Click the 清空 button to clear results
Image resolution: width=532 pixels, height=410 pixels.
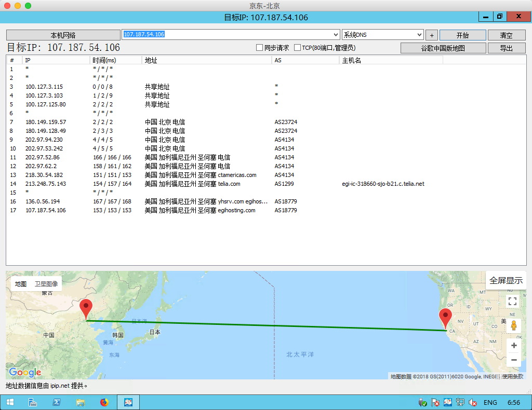pos(506,35)
